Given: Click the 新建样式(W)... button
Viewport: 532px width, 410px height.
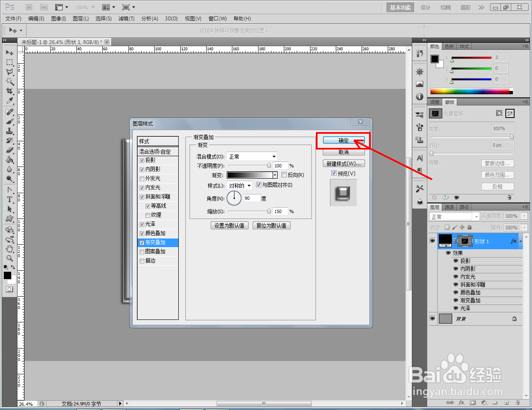Looking at the screenshot, I should [x=344, y=164].
